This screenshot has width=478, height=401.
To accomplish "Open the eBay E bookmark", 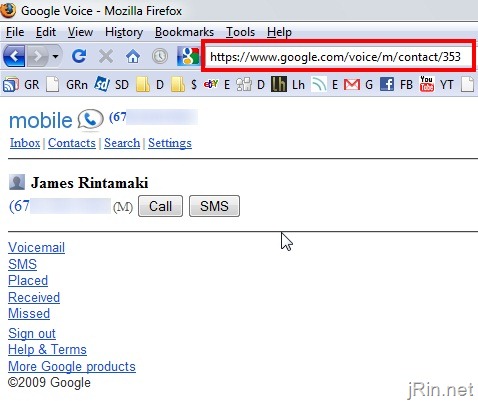I will point(217,84).
